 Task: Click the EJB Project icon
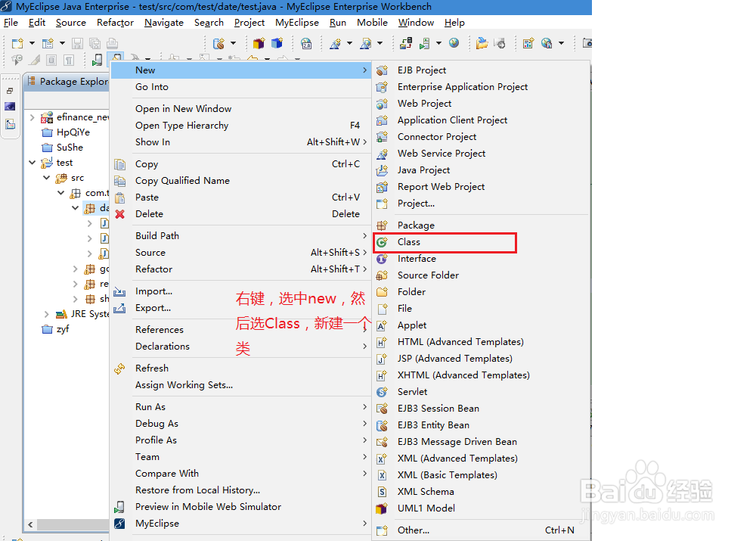pyautogui.click(x=382, y=70)
